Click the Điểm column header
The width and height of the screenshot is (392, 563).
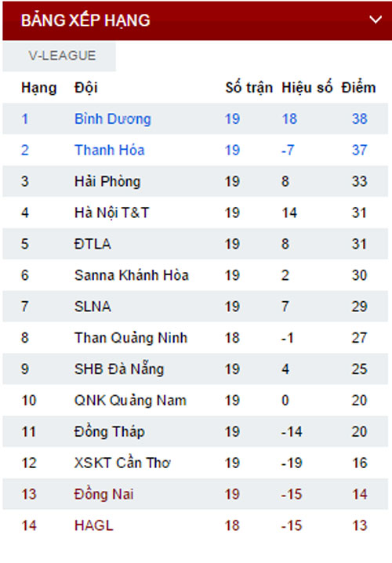[358, 88]
